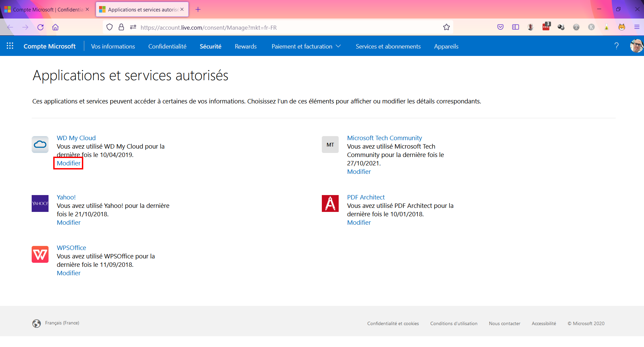Close the Compte Microsoft Confidentialité tab
Screen dimensions: 644x347
click(x=87, y=9)
